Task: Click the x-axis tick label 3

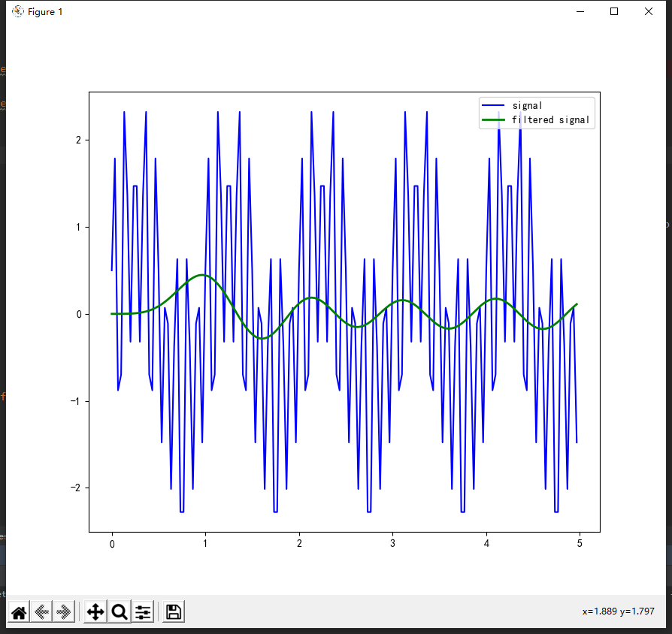Action: tap(392, 544)
